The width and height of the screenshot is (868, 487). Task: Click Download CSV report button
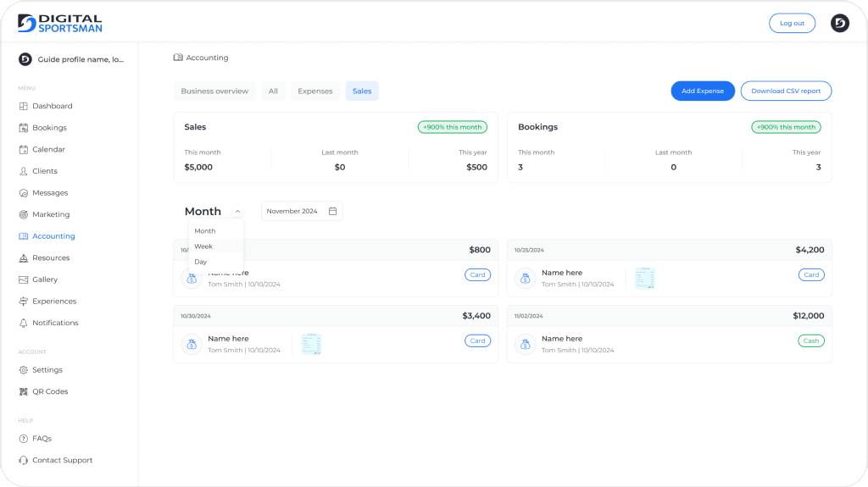(786, 91)
